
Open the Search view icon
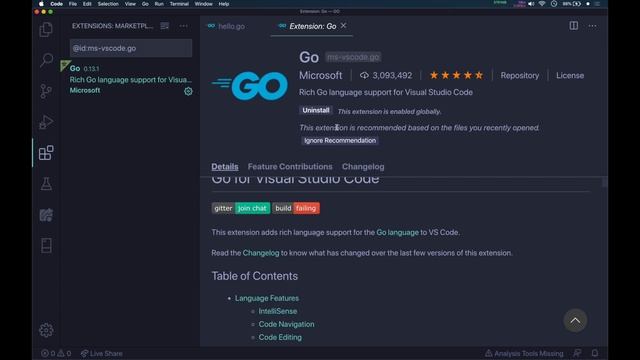click(x=46, y=60)
